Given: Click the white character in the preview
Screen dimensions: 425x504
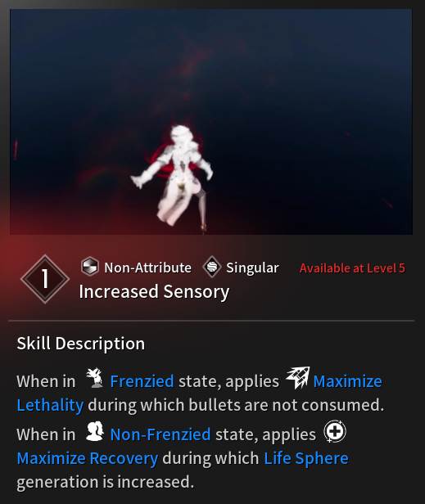Looking at the screenshot, I should coord(173,175).
